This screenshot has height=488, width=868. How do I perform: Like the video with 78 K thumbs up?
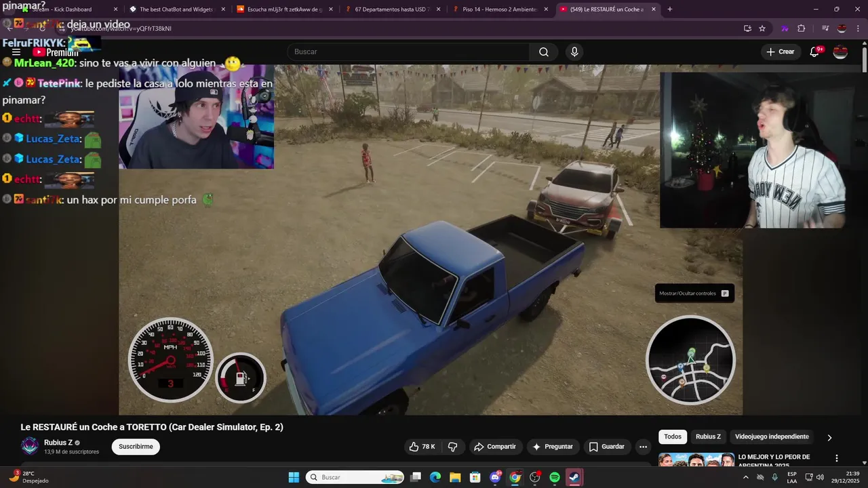point(422,447)
